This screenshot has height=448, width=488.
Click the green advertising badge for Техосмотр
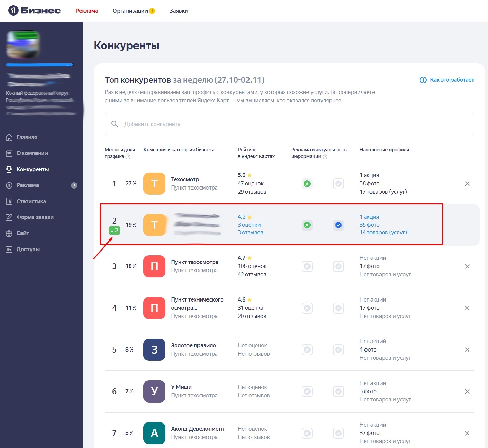307,184
